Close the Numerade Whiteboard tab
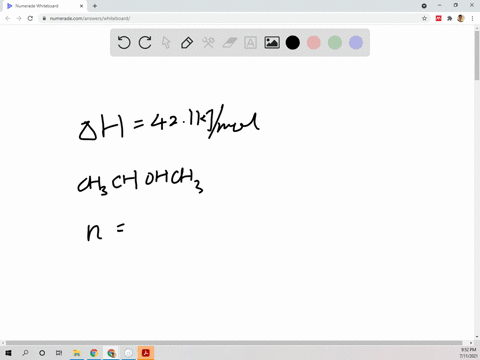480x360 pixels. [x=81, y=6]
